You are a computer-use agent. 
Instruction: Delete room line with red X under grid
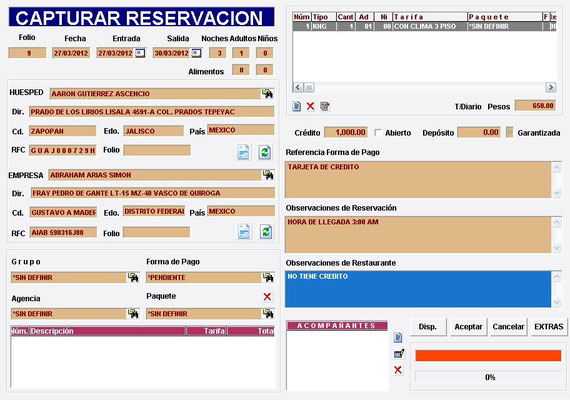coord(310,106)
